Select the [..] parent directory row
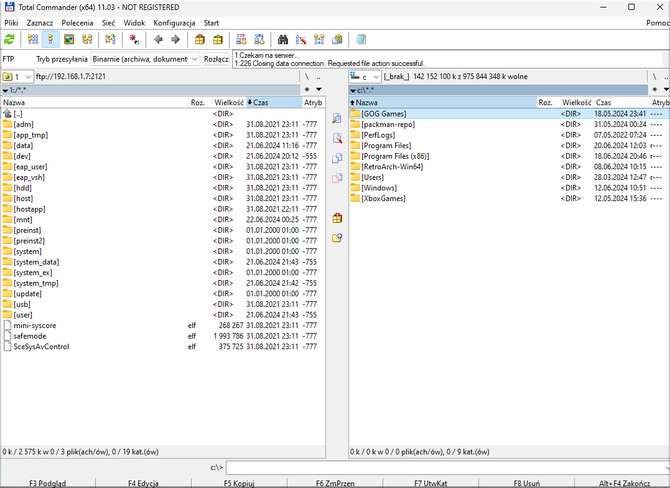The height and width of the screenshot is (488, 670). click(163, 114)
